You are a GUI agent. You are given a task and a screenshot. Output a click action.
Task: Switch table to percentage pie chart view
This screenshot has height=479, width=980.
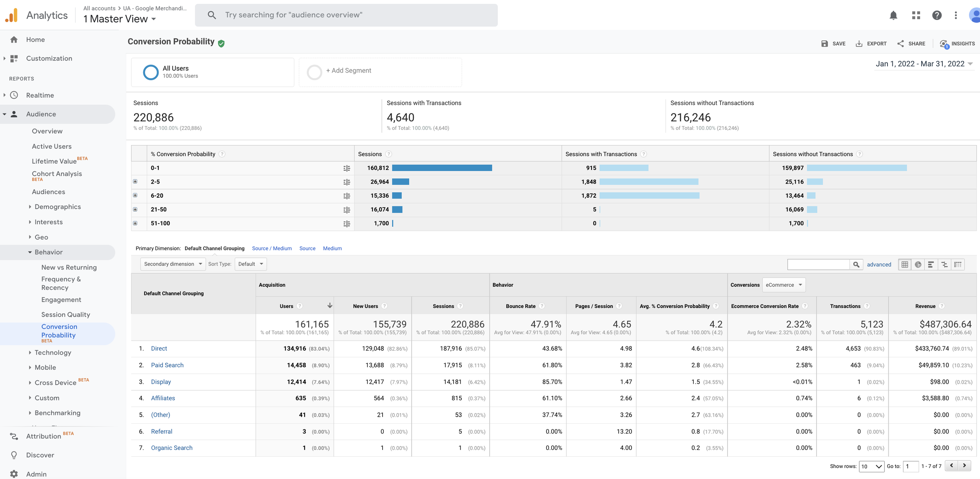coord(918,264)
